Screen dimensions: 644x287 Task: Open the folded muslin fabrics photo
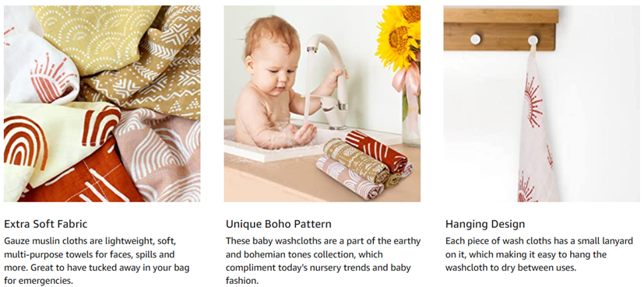pyautogui.click(x=102, y=103)
